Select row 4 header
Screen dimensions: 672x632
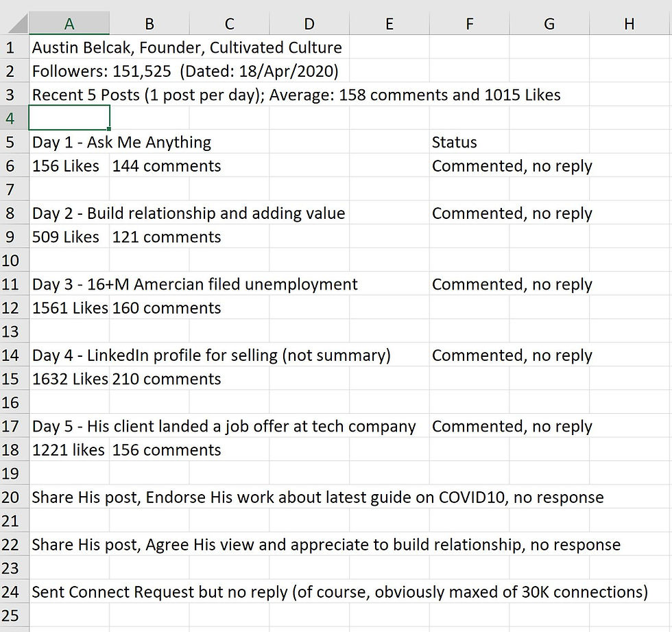(14, 118)
